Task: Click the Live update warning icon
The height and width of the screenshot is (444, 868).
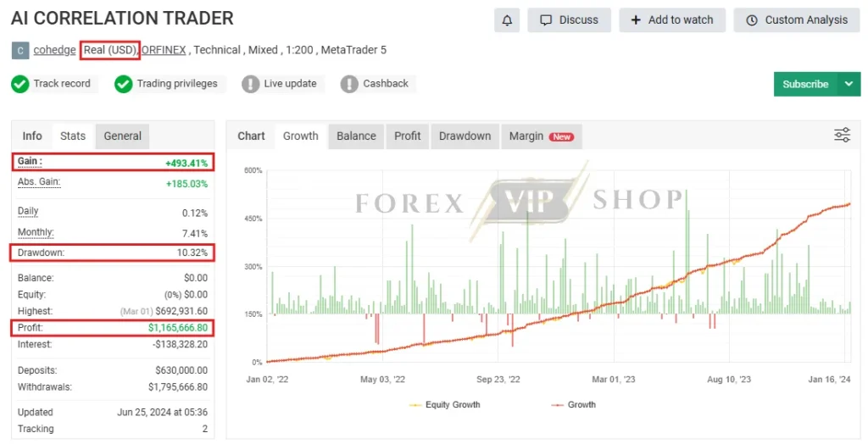Action: click(x=250, y=84)
